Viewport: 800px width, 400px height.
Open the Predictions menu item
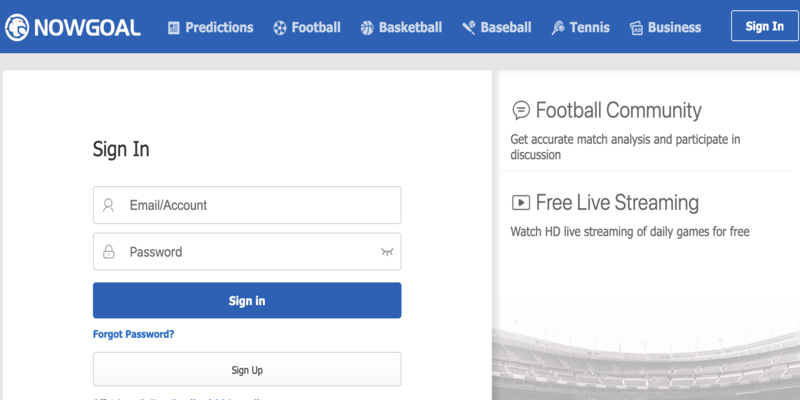point(211,28)
